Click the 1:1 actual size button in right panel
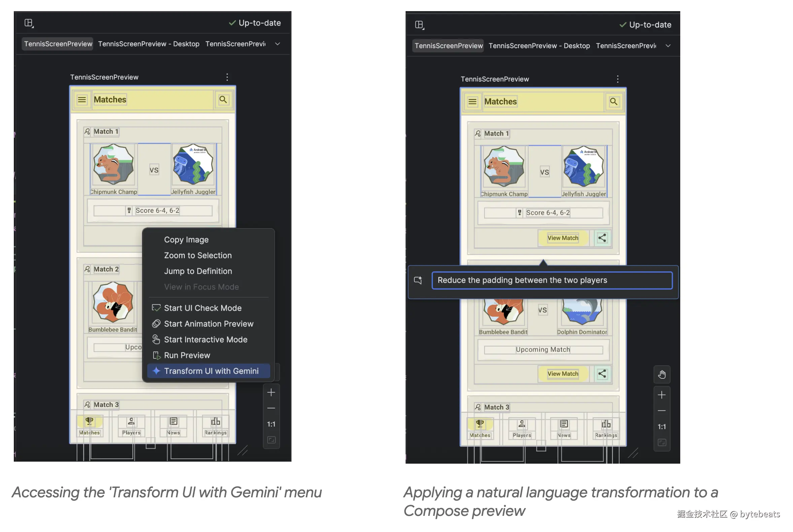This screenshot has width=793, height=532. coord(661,427)
